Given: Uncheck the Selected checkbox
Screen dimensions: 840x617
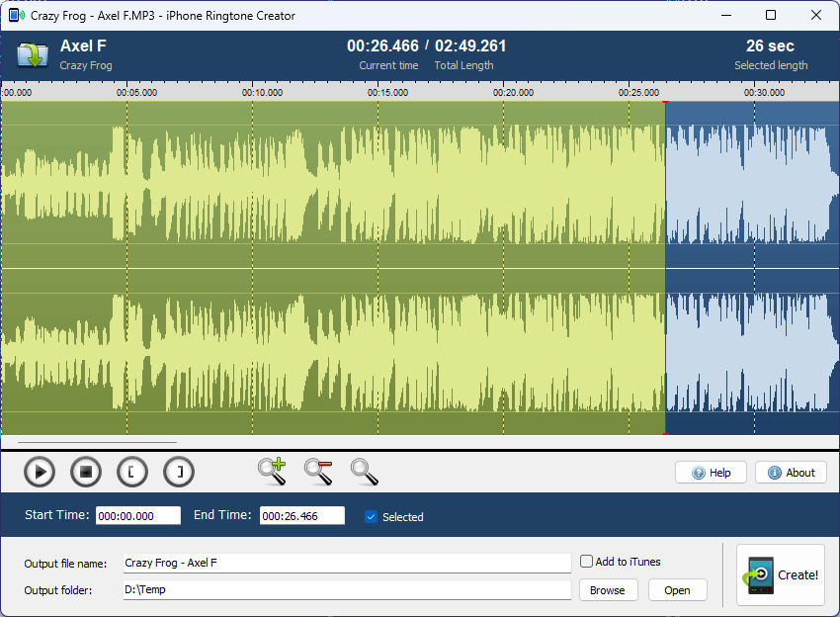Looking at the screenshot, I should coord(371,517).
